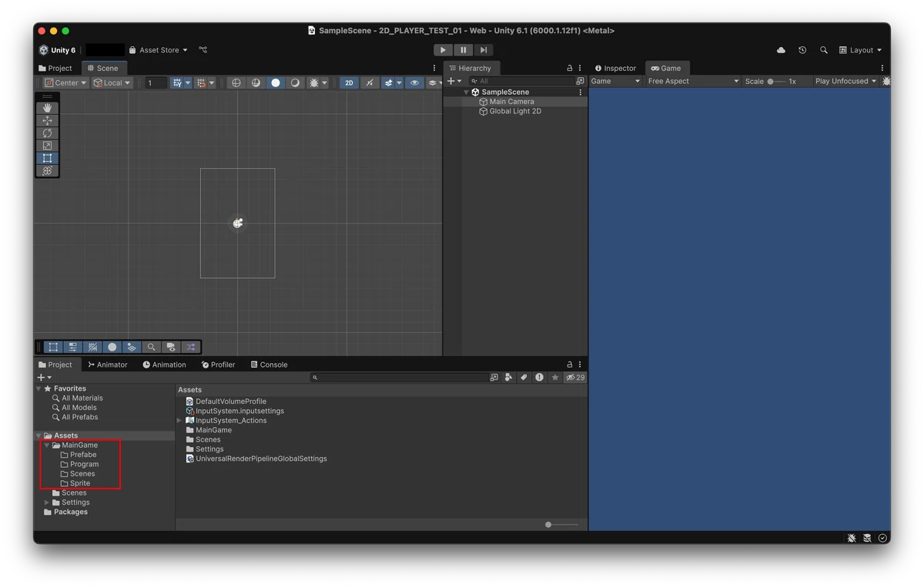Viewport: 924px width, 588px height.
Task: Select the Rotate tool
Action: tap(47, 133)
